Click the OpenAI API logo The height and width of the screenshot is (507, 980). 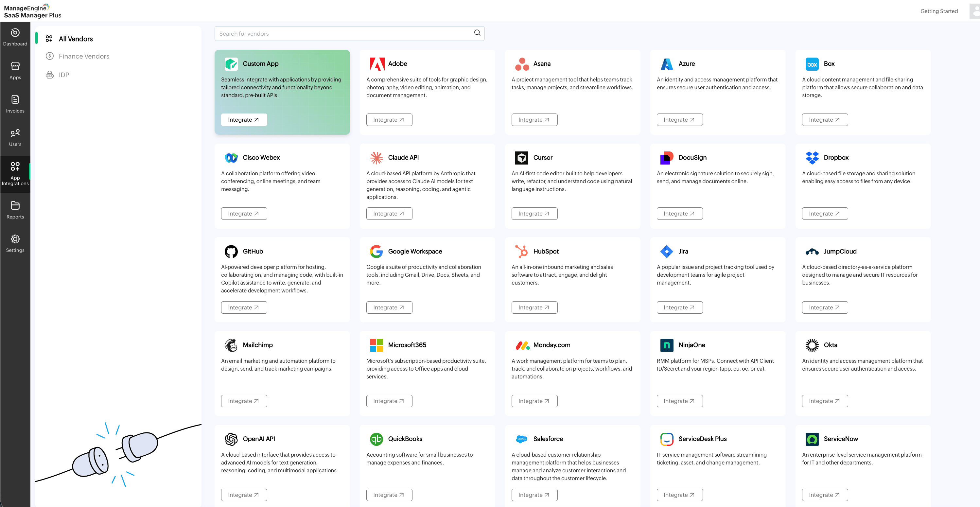(231, 439)
